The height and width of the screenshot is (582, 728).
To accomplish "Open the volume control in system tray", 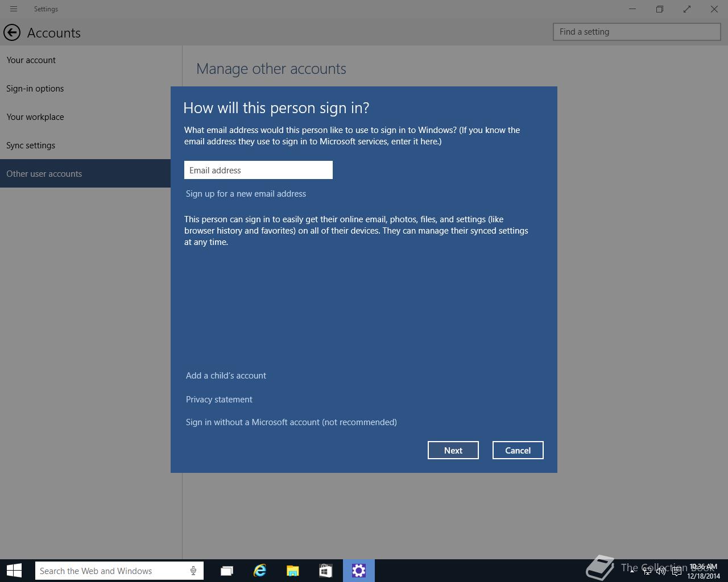I will [x=661, y=571].
